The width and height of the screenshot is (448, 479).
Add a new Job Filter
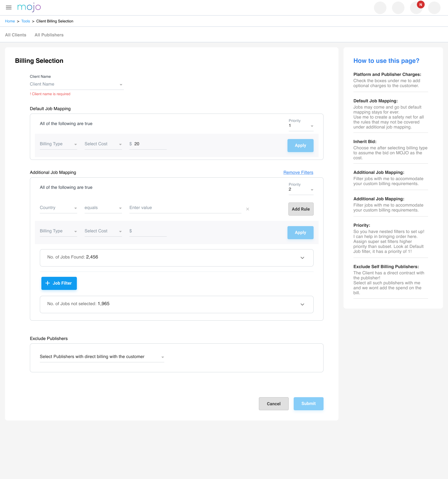[x=59, y=283]
